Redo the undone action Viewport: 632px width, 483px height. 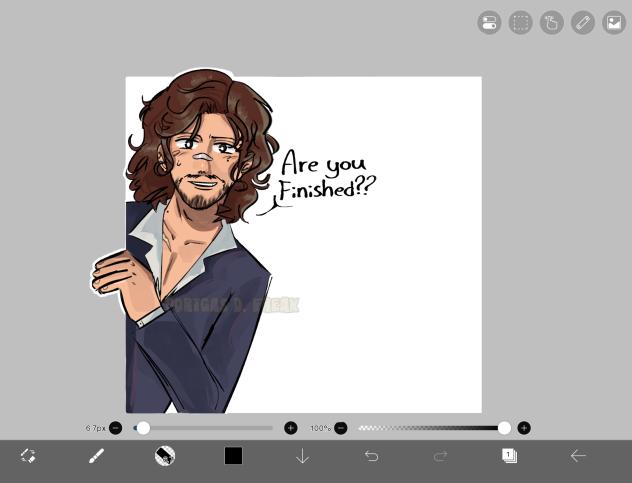(x=440, y=456)
